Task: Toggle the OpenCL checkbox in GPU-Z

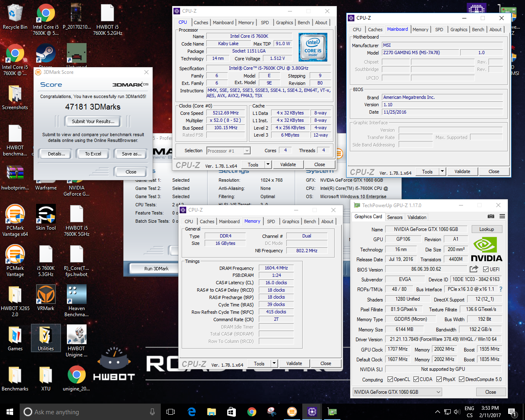Action: click(390, 379)
